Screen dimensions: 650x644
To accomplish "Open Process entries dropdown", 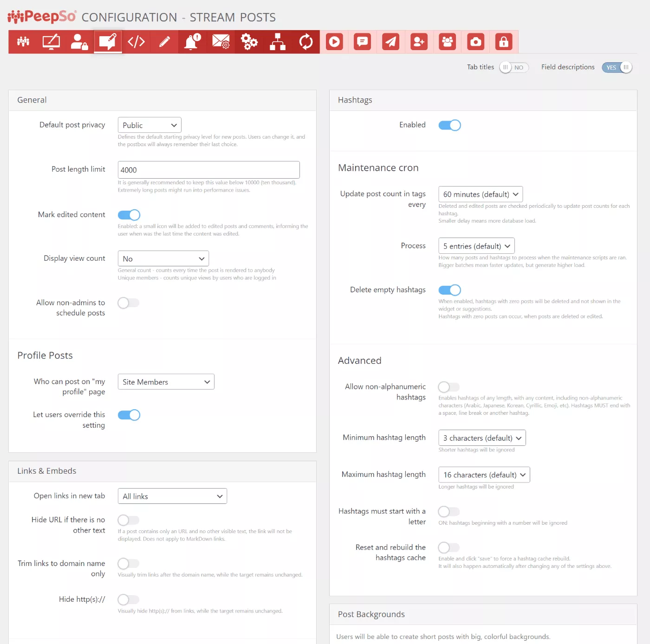I will (477, 246).
